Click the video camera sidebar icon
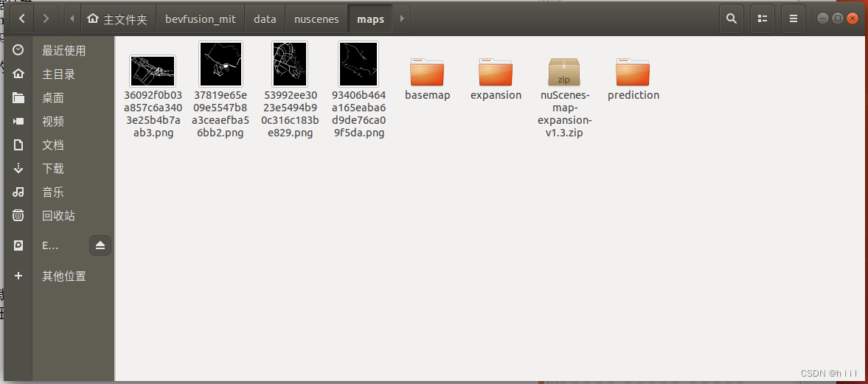 click(x=18, y=122)
